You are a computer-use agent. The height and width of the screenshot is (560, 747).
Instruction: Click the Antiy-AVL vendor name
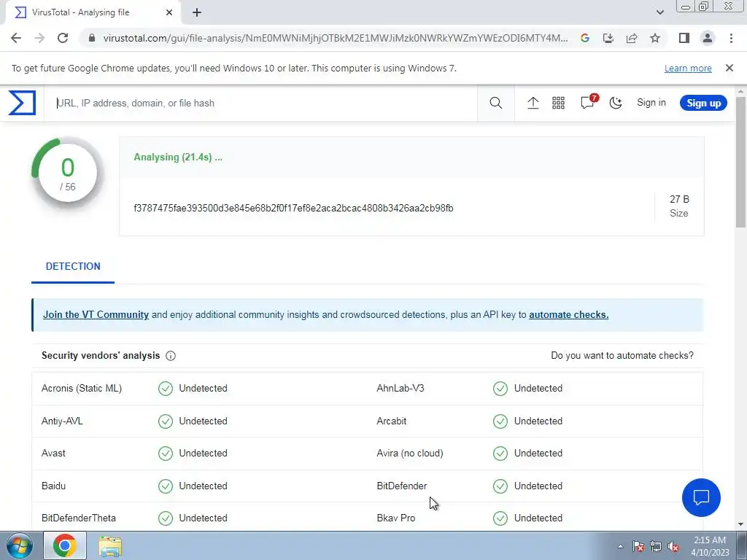(x=62, y=421)
